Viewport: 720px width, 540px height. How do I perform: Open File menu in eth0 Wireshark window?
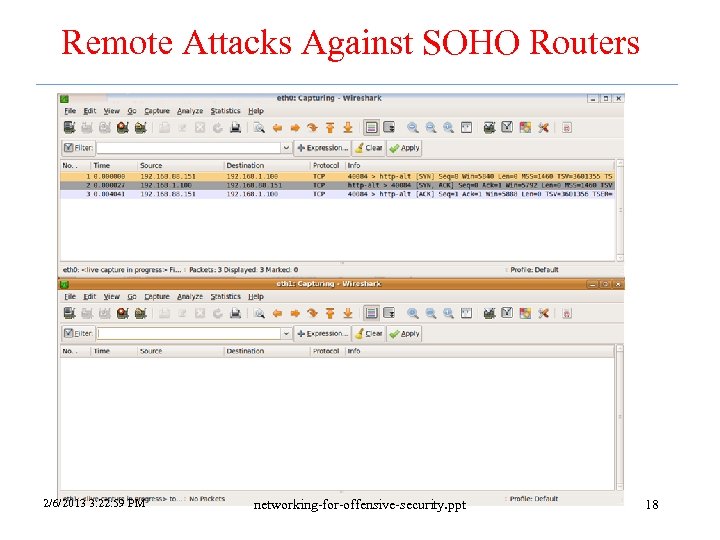coord(70,111)
